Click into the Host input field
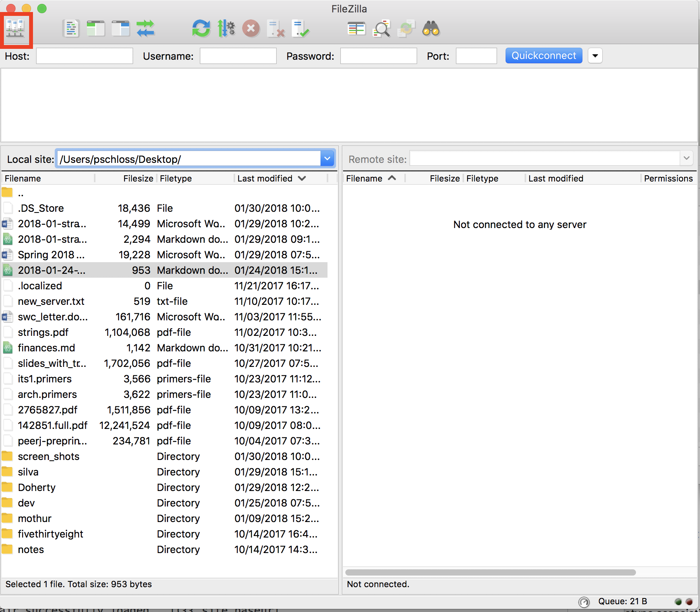700x612 pixels. (x=85, y=56)
